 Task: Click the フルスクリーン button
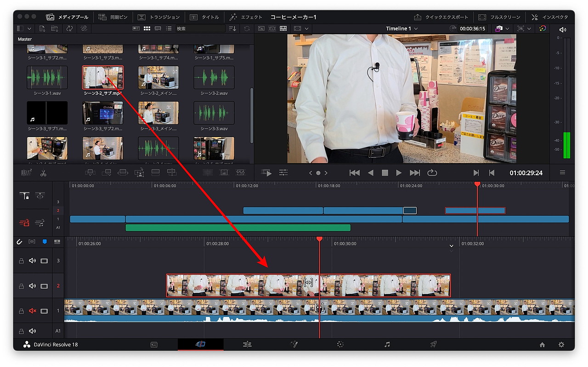tap(499, 17)
